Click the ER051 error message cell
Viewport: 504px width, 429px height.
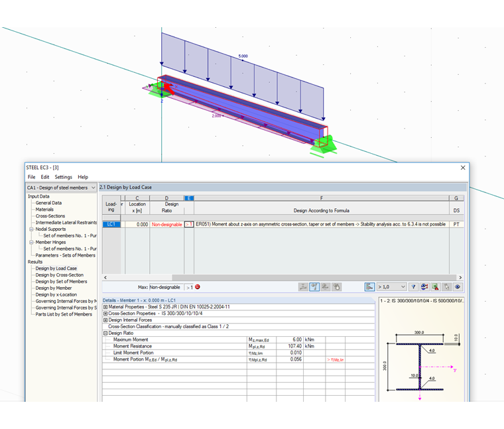321,224
